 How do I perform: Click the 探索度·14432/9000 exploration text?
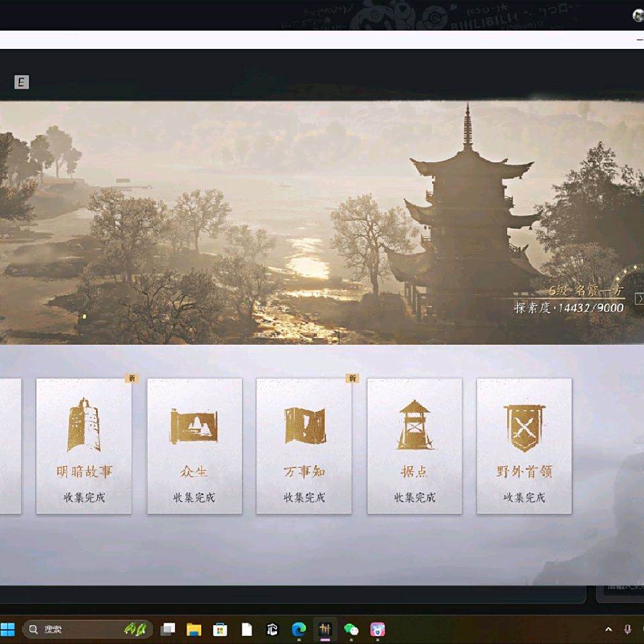point(569,308)
